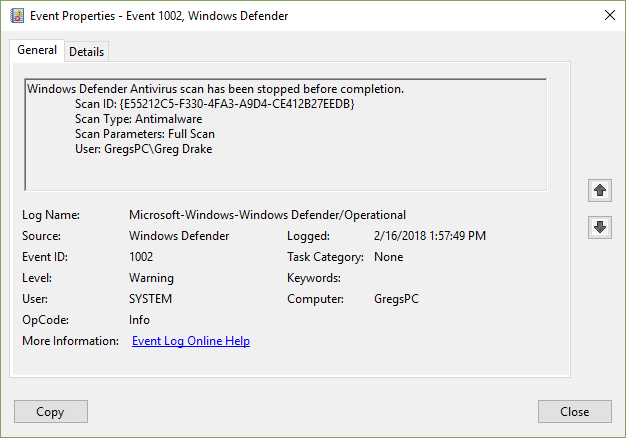
Task: Click the User value SYSTEM
Action: (x=150, y=299)
